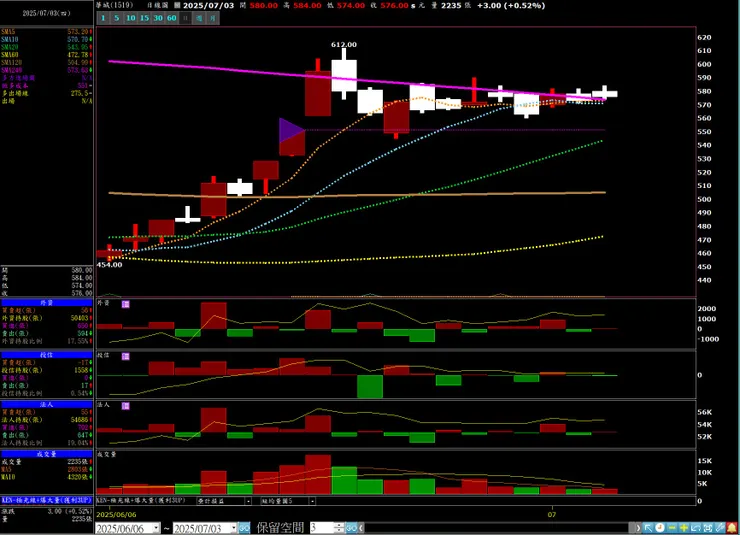Screen dimensions: 740x535
Task: Click the 法人持股比例 19.04% row
Action: pyautogui.click(x=46, y=443)
